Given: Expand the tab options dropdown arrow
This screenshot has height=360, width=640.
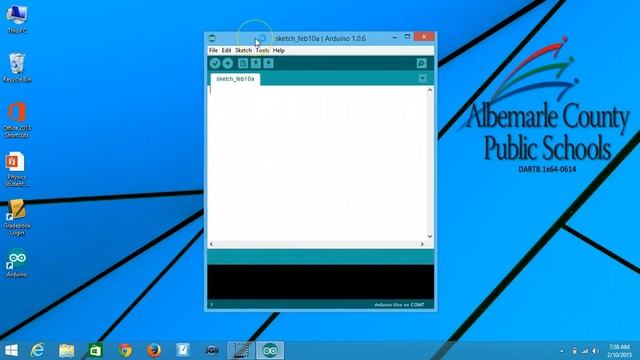Looking at the screenshot, I should point(423,78).
